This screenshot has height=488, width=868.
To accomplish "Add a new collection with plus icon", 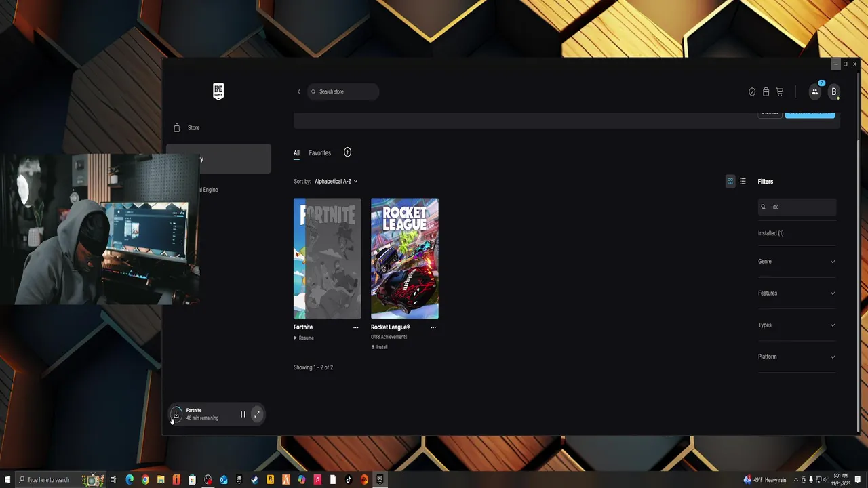I will tap(347, 152).
